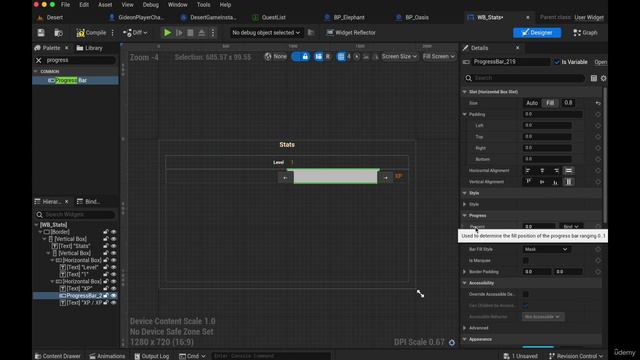
Task: Switch to Designer mode
Action: pyautogui.click(x=537, y=33)
